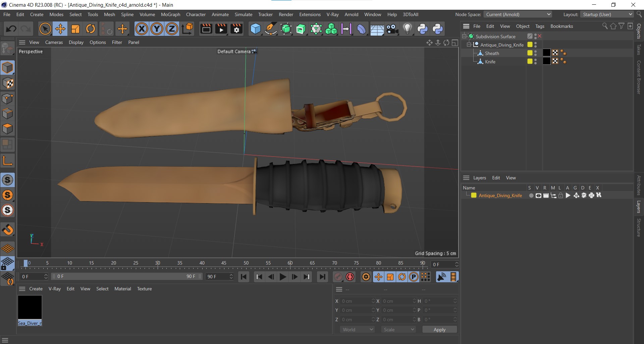This screenshot has width=644, height=344.
Task: Open the Arnold menu
Action: [x=351, y=14]
